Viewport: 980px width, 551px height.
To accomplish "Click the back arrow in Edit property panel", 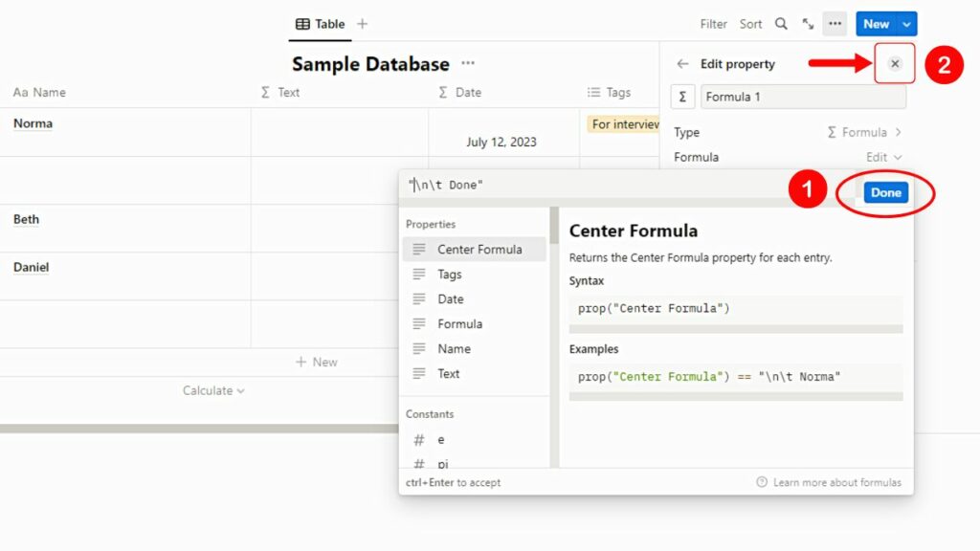I will coord(681,64).
